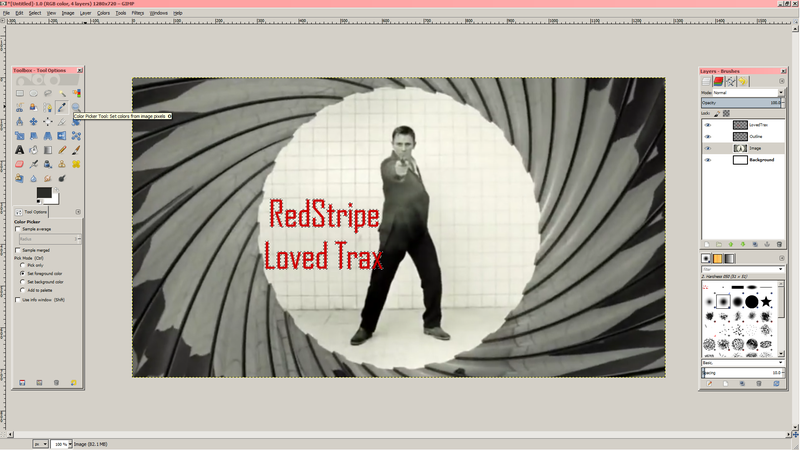Adjust the layer Opacity slider
This screenshot has width=800, height=450.
[x=741, y=103]
